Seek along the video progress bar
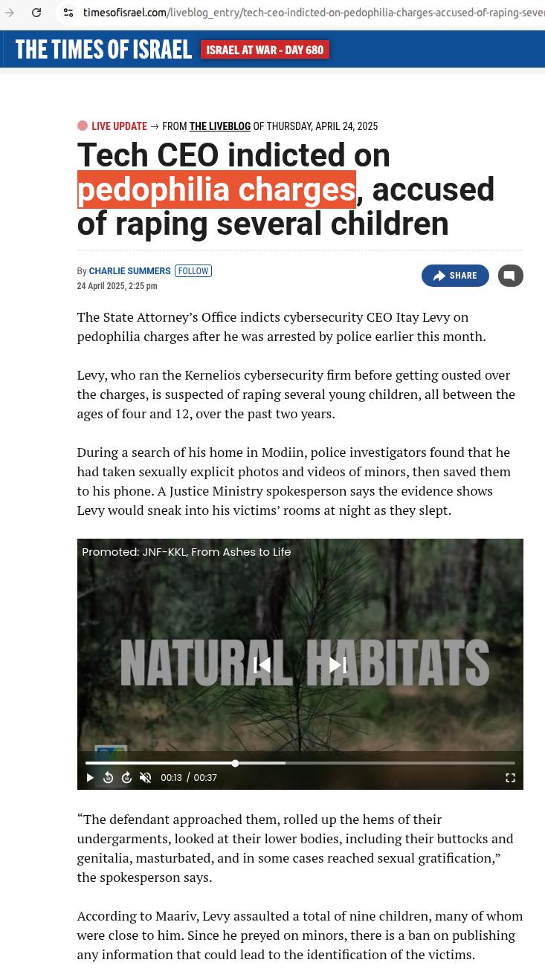The height and width of the screenshot is (980, 545). pos(300,763)
